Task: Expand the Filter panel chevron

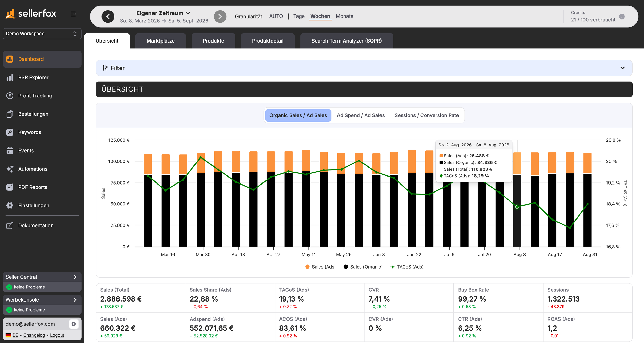Action: [622, 68]
